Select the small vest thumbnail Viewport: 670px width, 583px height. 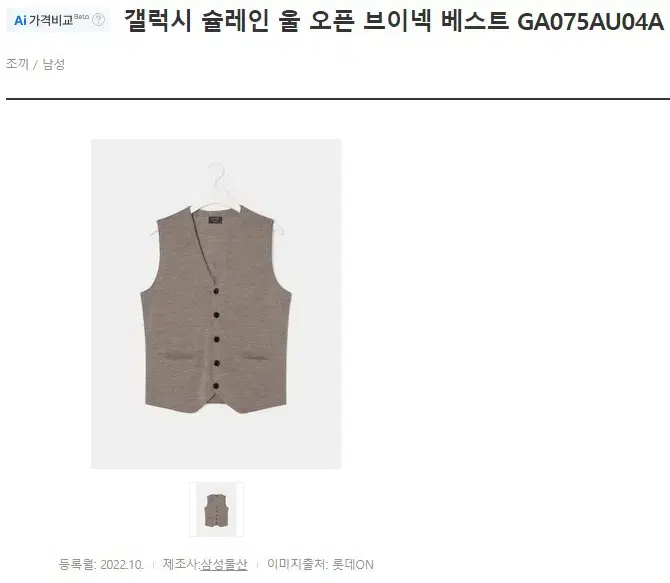tap(216, 509)
